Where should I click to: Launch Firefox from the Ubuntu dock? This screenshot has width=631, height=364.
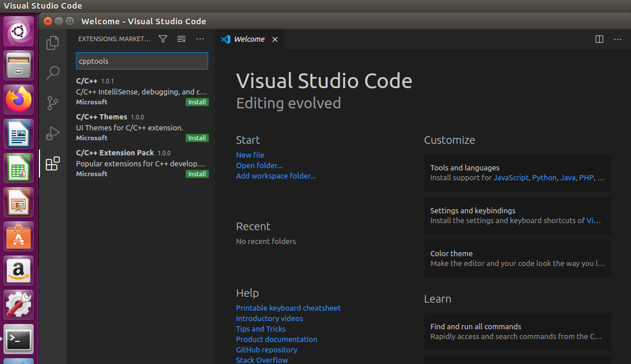tap(19, 100)
